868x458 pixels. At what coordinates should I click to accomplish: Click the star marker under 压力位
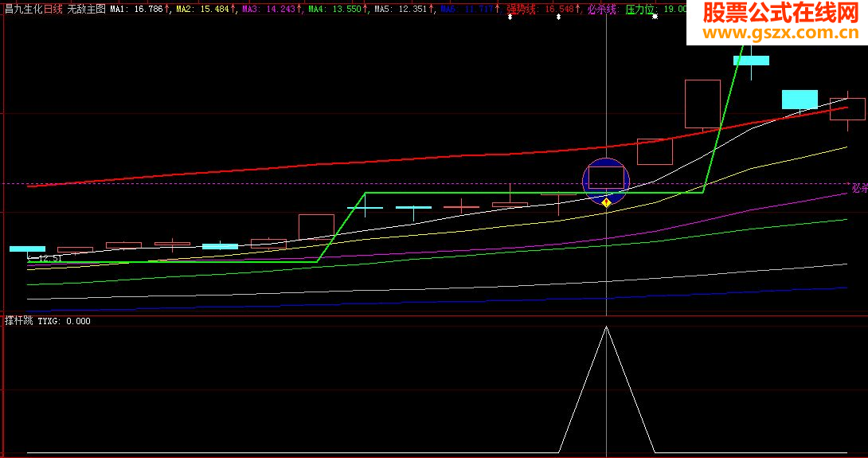655,17
